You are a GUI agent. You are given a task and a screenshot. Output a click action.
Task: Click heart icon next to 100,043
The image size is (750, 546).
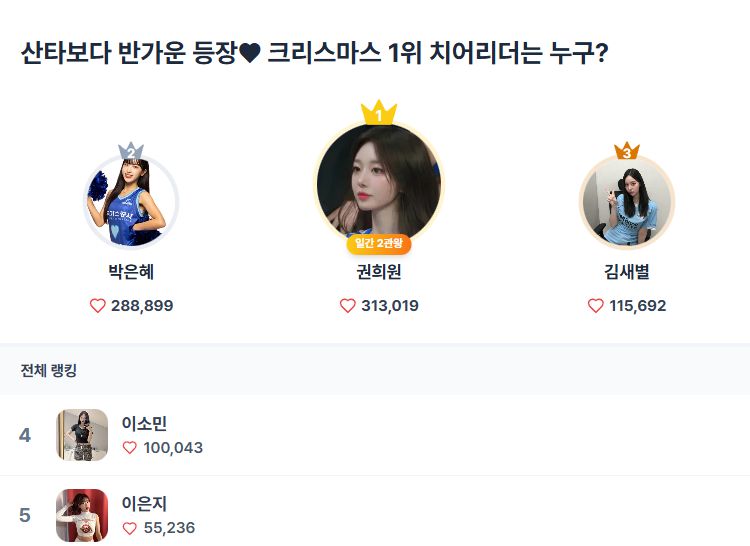pos(130,448)
